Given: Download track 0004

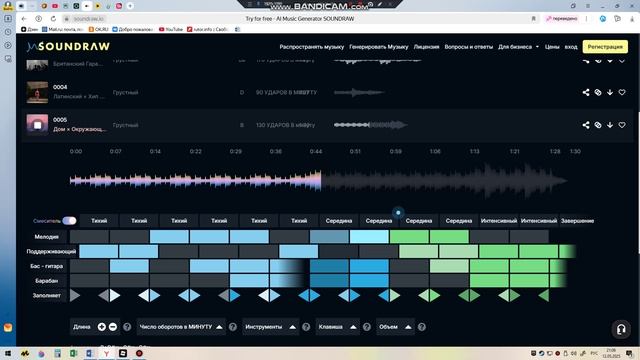Looking at the screenshot, I should (x=610, y=92).
